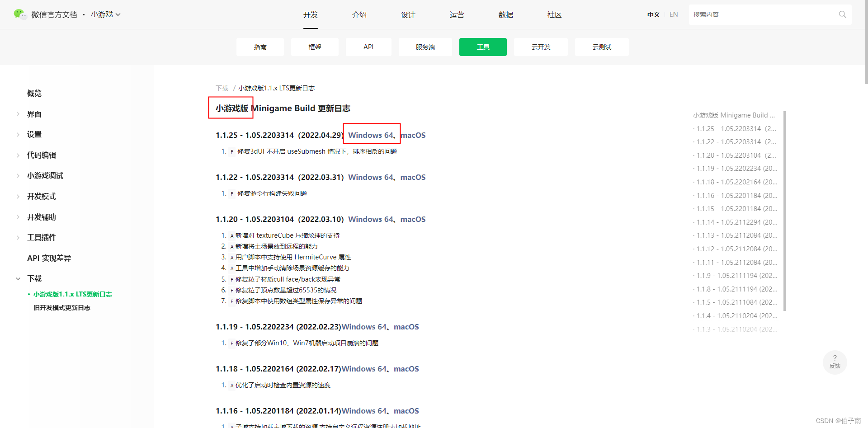Jump to 小游戏版 Minigame Build outline heading

point(734,115)
